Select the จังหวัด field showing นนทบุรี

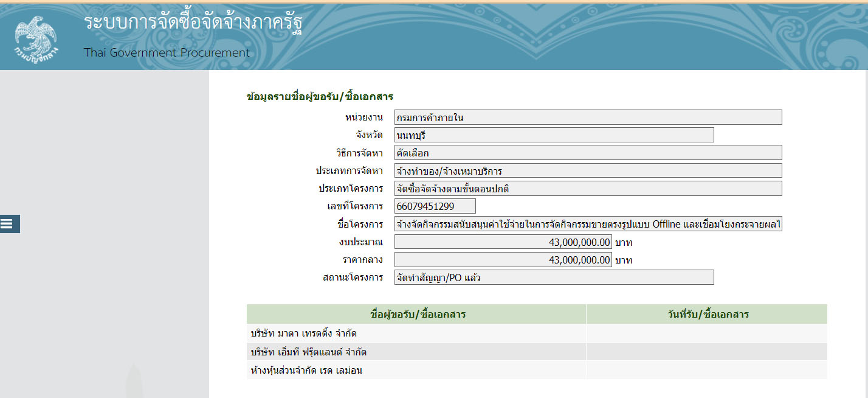[x=554, y=135]
